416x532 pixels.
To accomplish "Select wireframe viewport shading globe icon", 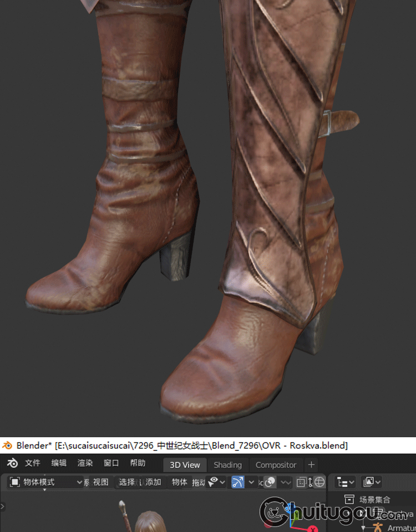I will (319, 482).
